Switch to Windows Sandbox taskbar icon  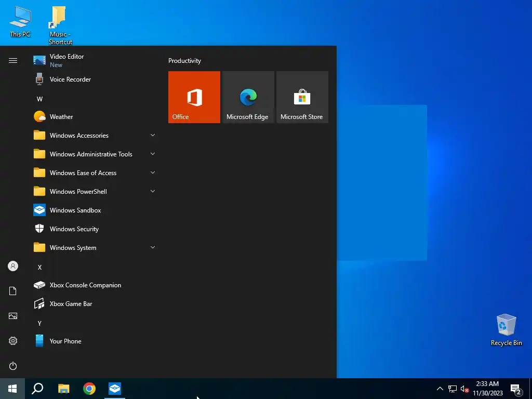(x=115, y=389)
